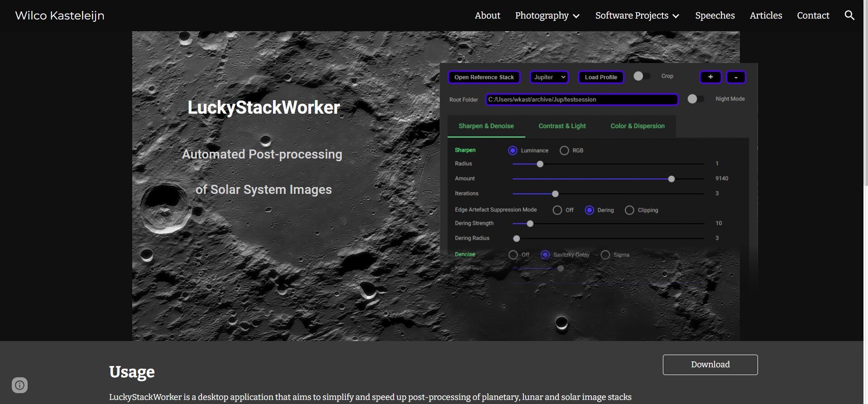Click the LuckyStackWorker heading text
Image resolution: width=868 pixels, height=404 pixels.
pos(264,107)
